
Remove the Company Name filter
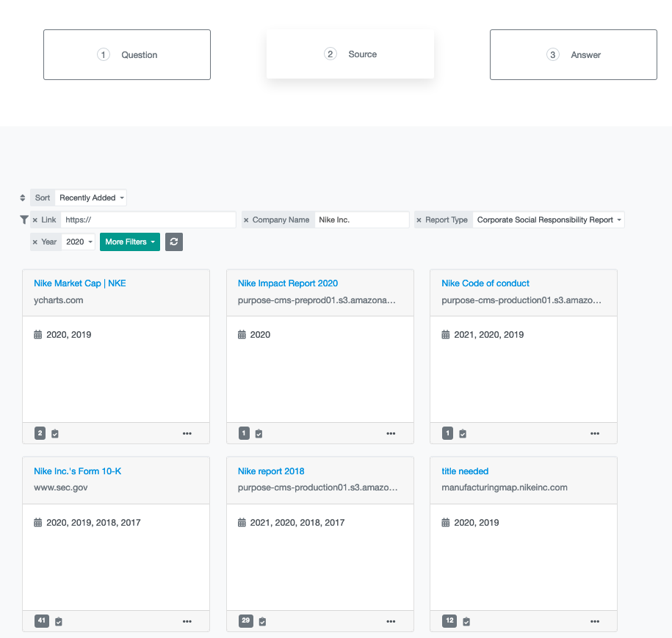(246, 220)
